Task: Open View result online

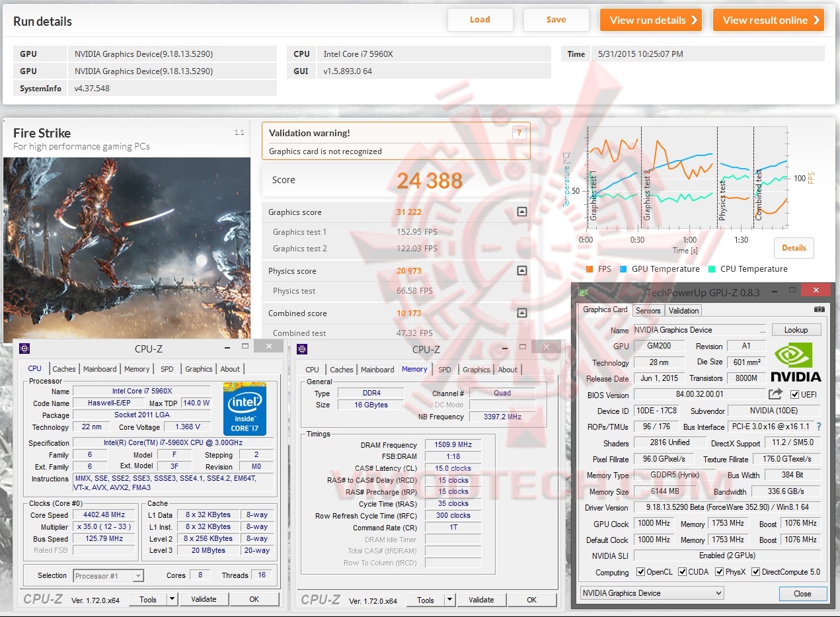Action: (x=769, y=20)
